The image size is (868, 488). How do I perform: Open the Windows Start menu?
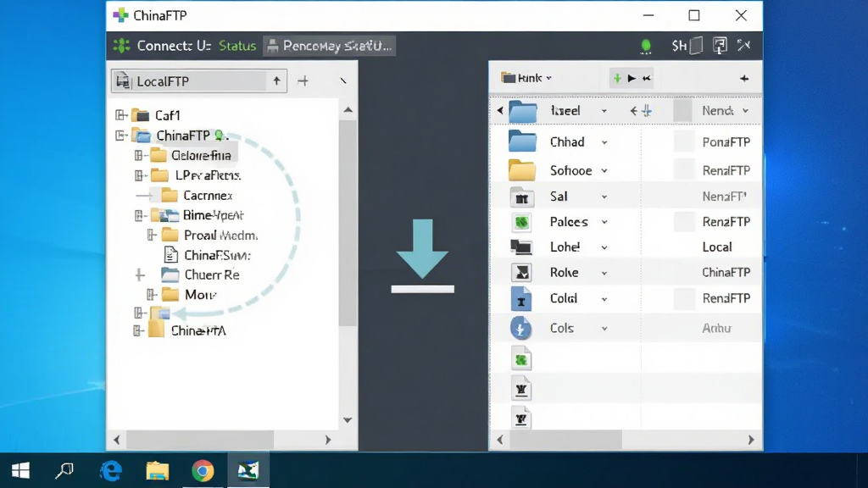point(20,471)
